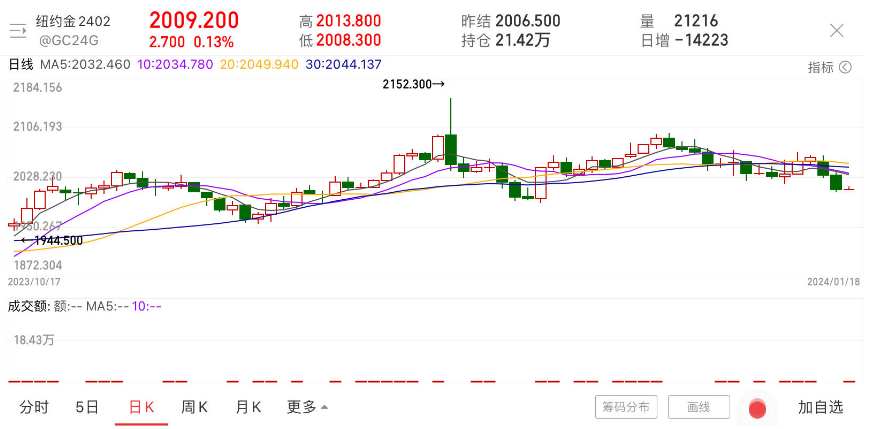The image size is (871, 429).
Task: Click the end date 2024/01/18
Action: (833, 282)
